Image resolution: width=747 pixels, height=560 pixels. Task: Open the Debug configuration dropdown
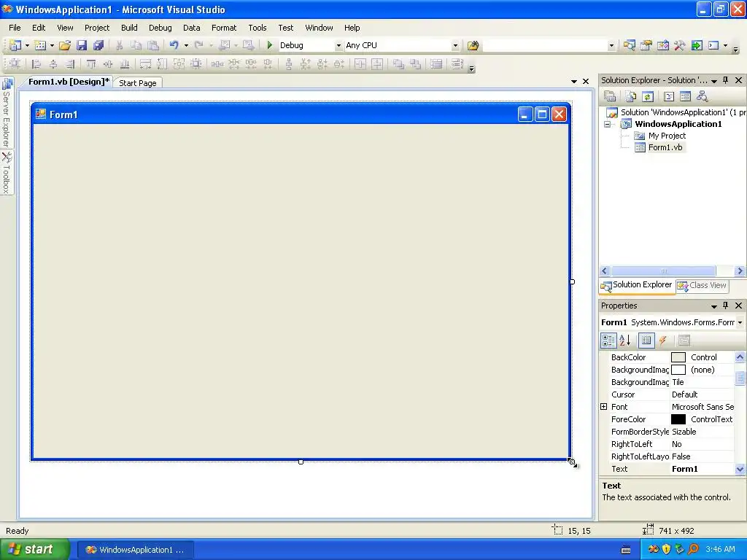pyautogui.click(x=338, y=46)
